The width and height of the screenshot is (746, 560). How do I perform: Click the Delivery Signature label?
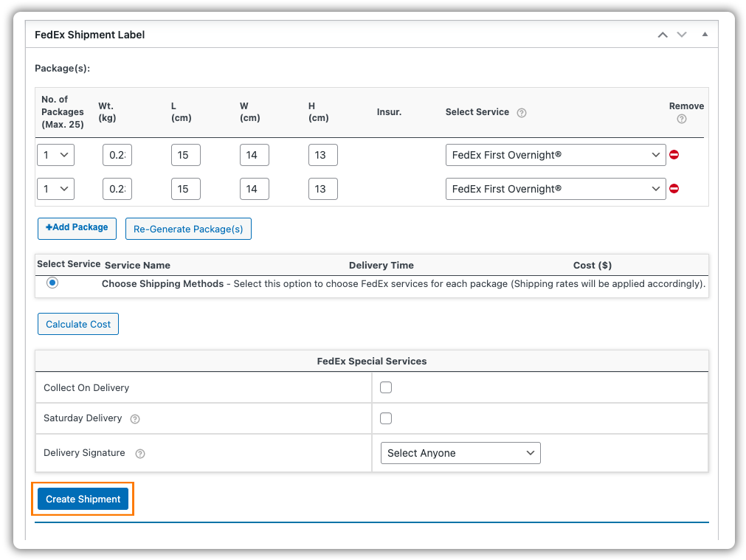[84, 453]
